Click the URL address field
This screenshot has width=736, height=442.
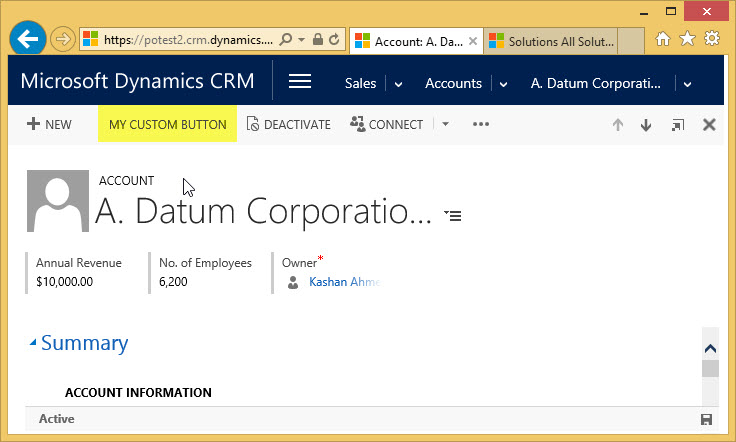[x=188, y=39]
